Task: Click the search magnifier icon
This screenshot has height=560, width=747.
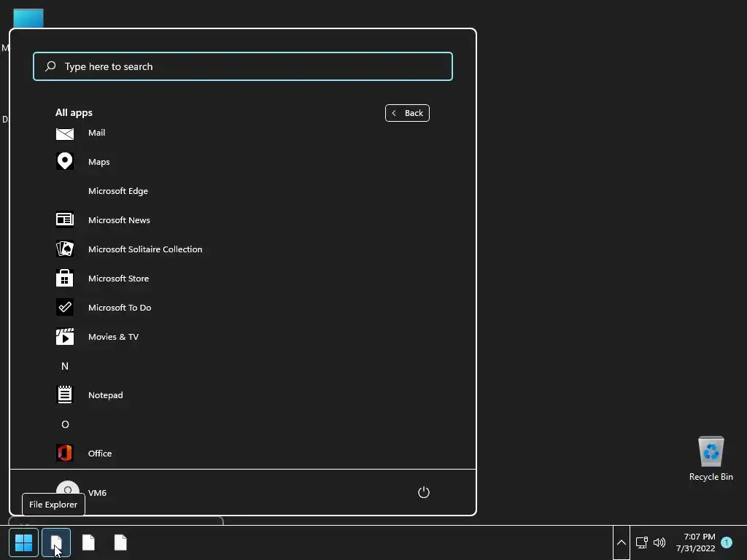Action: point(50,66)
